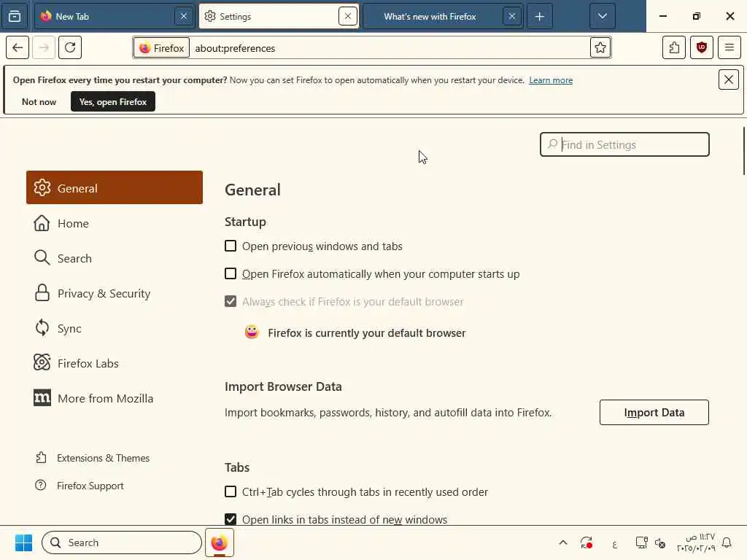The width and height of the screenshot is (747, 560).
Task: Open the Firefox View icon
Action: pos(15,16)
